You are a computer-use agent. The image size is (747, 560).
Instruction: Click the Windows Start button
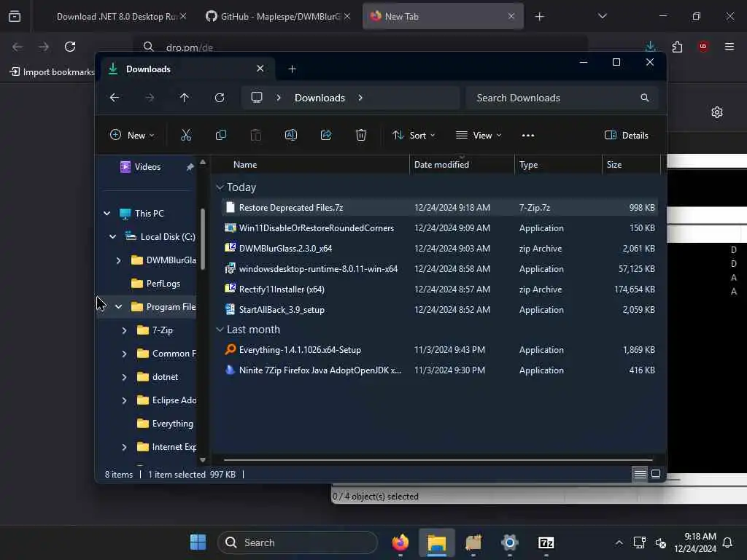pyautogui.click(x=198, y=542)
